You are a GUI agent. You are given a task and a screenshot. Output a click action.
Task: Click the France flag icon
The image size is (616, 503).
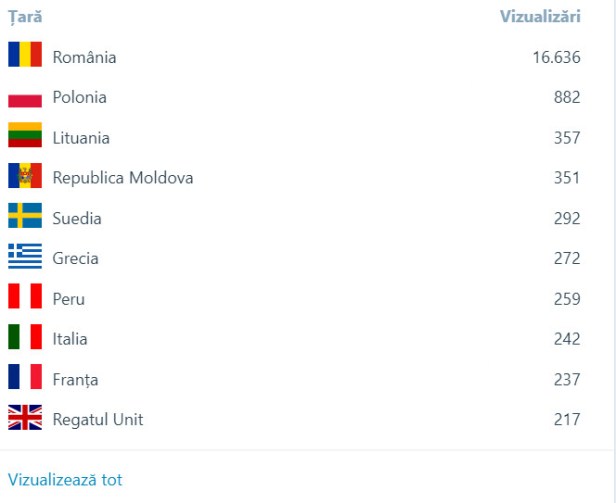25,379
